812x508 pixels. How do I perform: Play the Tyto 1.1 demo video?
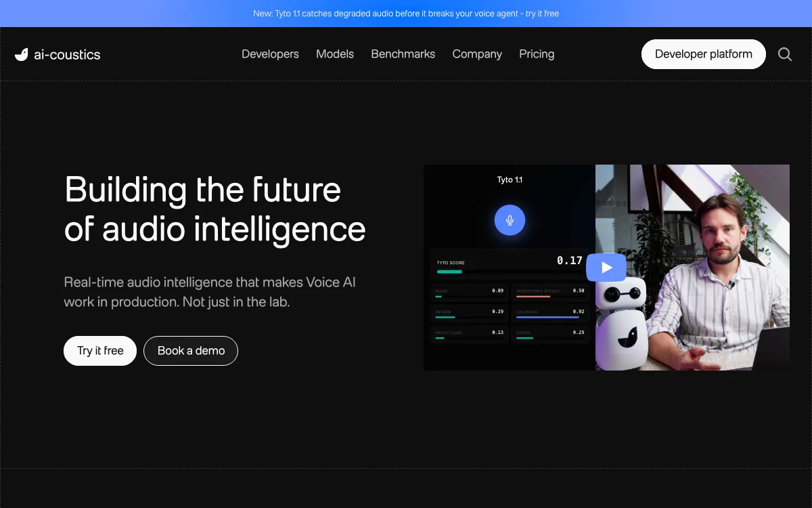[x=606, y=267]
